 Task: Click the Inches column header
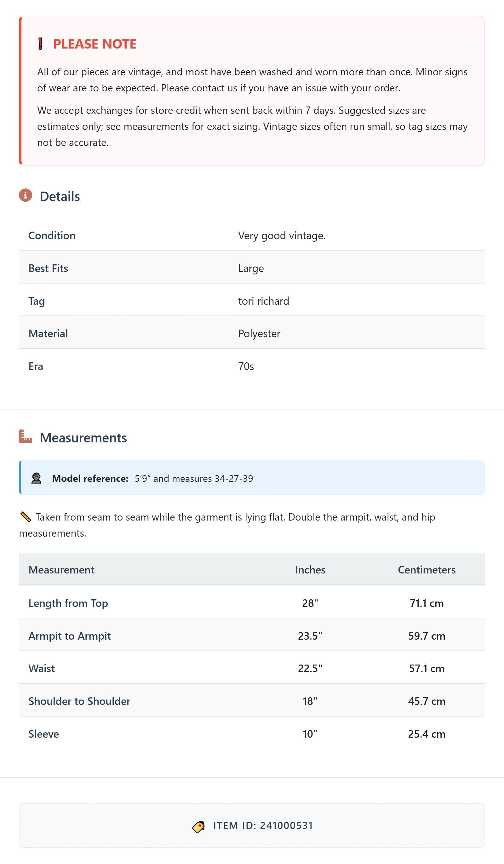(x=310, y=569)
